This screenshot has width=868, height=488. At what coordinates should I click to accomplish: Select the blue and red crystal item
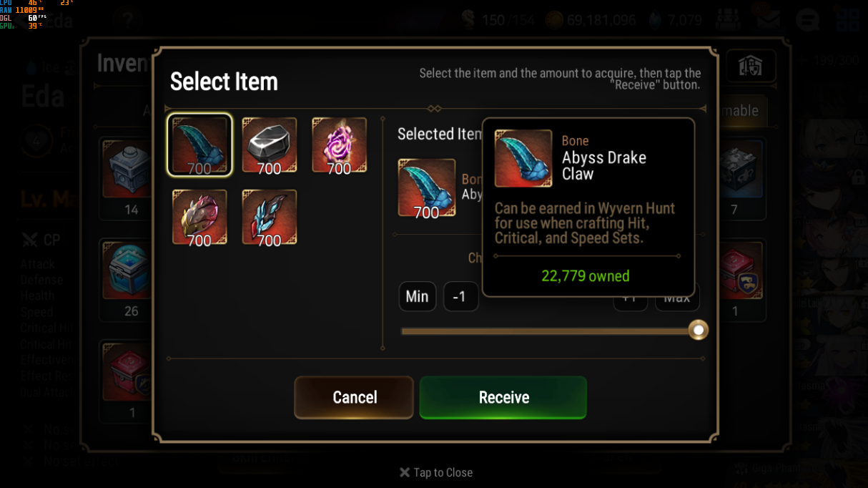pyautogui.click(x=270, y=217)
